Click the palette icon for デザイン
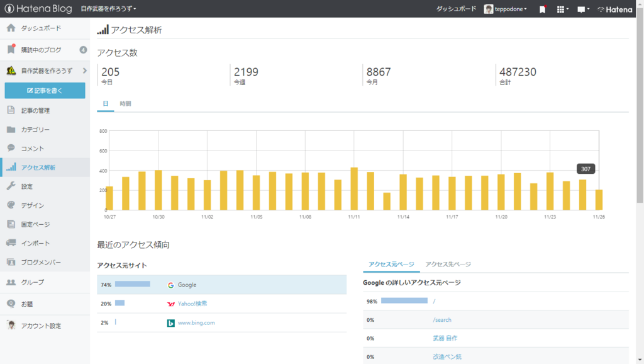644x364 pixels. pyautogui.click(x=11, y=205)
